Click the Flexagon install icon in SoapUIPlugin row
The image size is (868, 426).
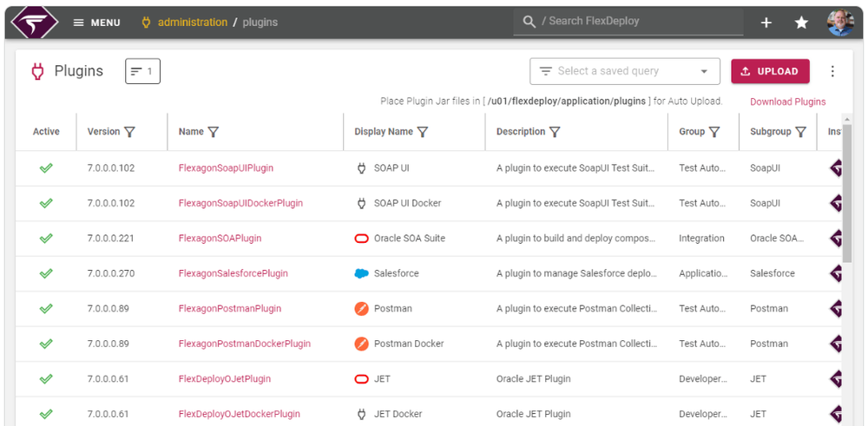click(x=835, y=168)
